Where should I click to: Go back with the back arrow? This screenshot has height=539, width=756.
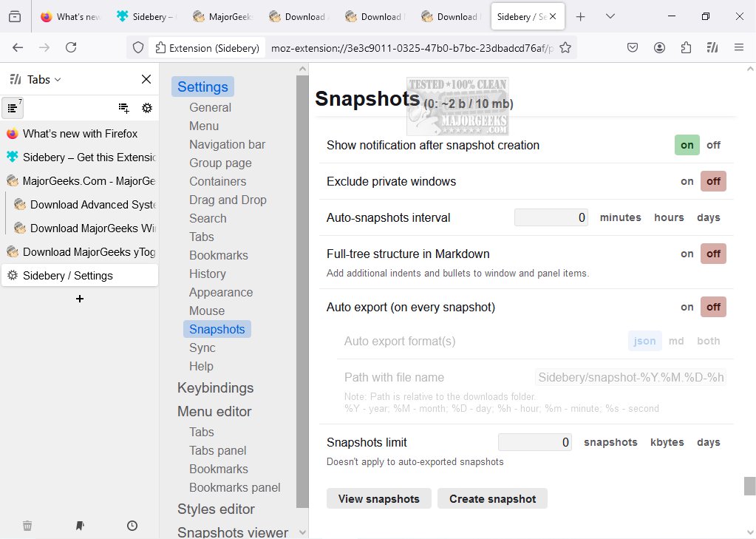click(18, 47)
